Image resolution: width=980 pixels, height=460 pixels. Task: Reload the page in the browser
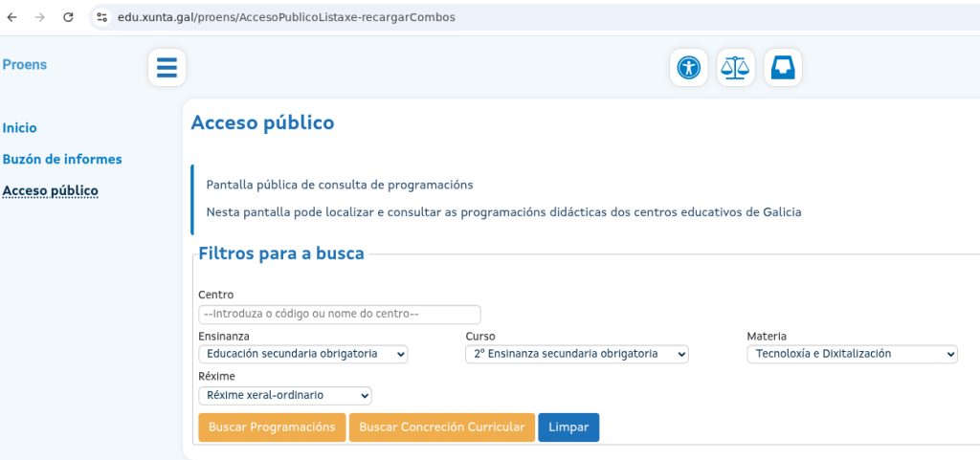(68, 17)
